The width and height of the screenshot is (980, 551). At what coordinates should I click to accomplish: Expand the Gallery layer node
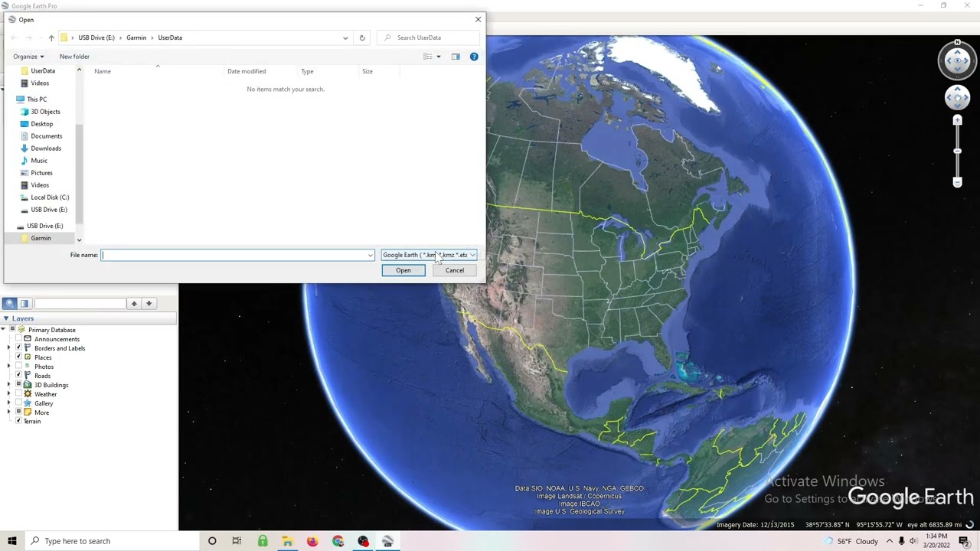(x=9, y=403)
